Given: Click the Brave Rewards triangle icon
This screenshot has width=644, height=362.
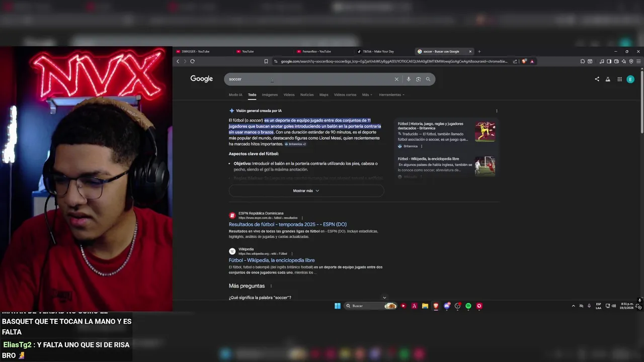Looking at the screenshot, I should click(x=532, y=61).
